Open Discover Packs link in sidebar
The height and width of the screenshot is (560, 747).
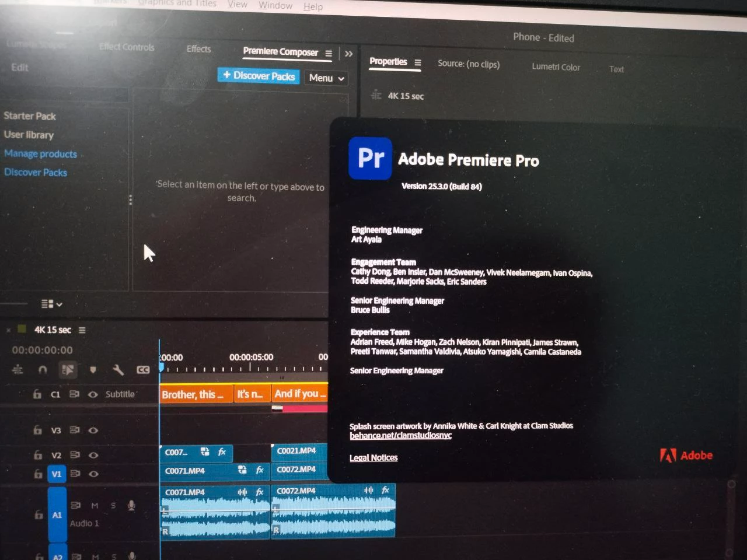coord(35,173)
